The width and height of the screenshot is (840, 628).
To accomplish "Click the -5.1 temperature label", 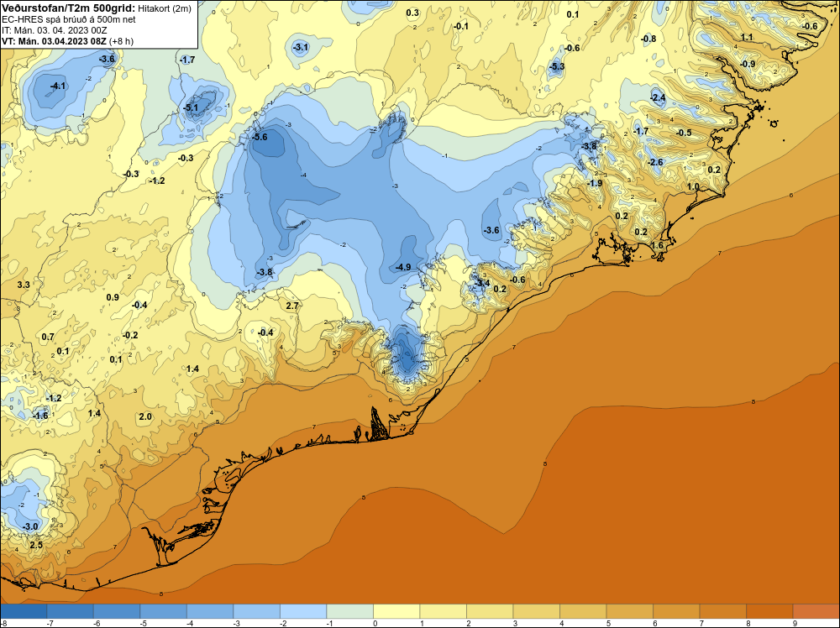I will [x=190, y=107].
